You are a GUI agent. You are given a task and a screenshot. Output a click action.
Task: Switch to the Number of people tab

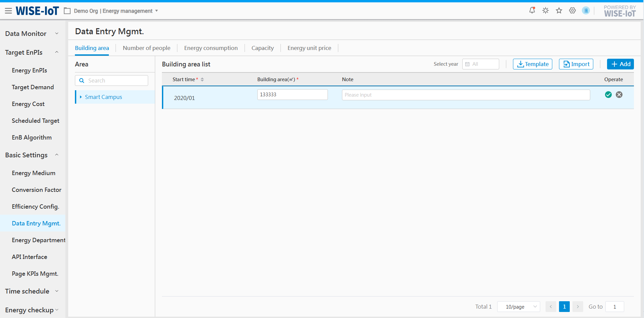tap(146, 48)
